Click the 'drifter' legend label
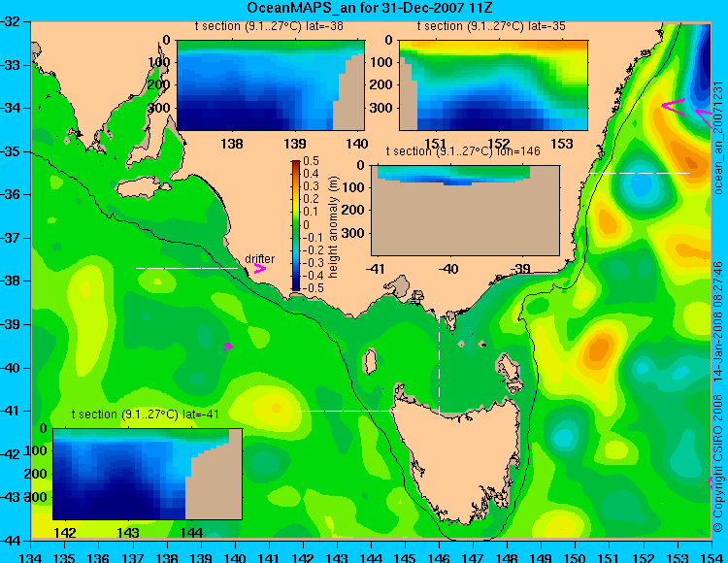The width and height of the screenshot is (728, 563). (259, 258)
